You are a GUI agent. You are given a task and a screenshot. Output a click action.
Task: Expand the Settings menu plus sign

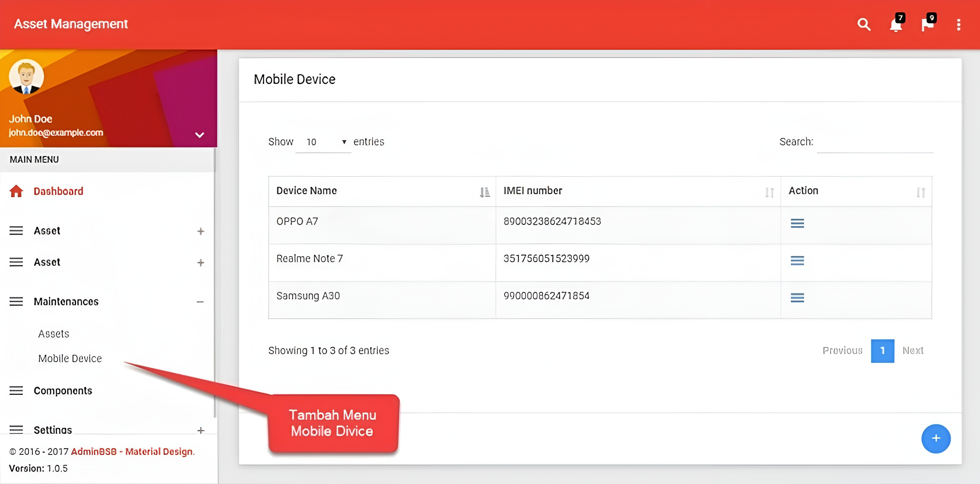(x=201, y=430)
